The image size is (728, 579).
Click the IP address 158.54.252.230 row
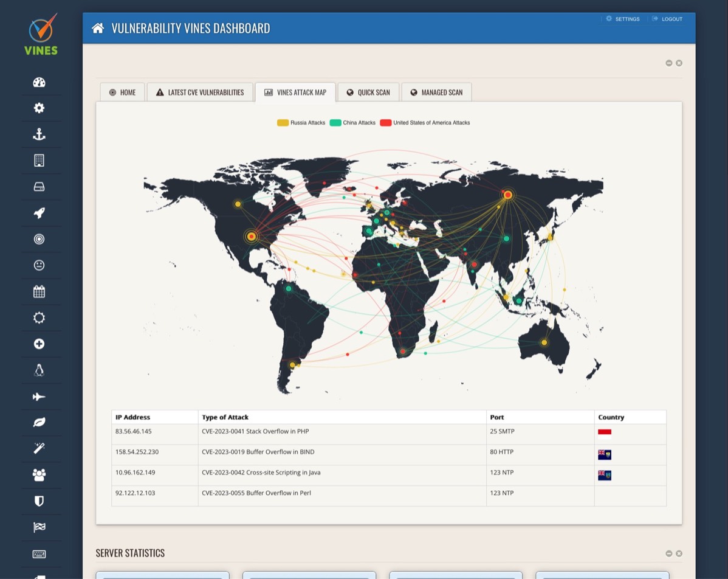pyautogui.click(x=137, y=452)
